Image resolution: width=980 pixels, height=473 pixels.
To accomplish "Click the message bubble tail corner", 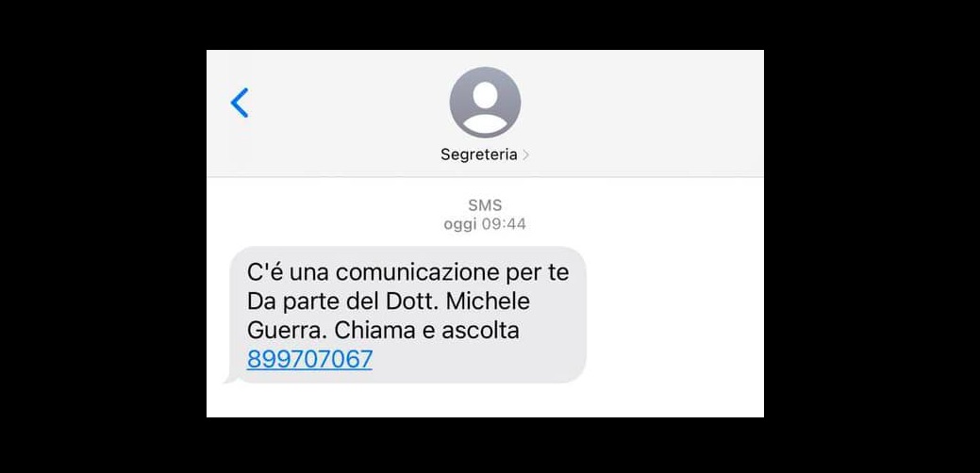I will coord(229,378).
